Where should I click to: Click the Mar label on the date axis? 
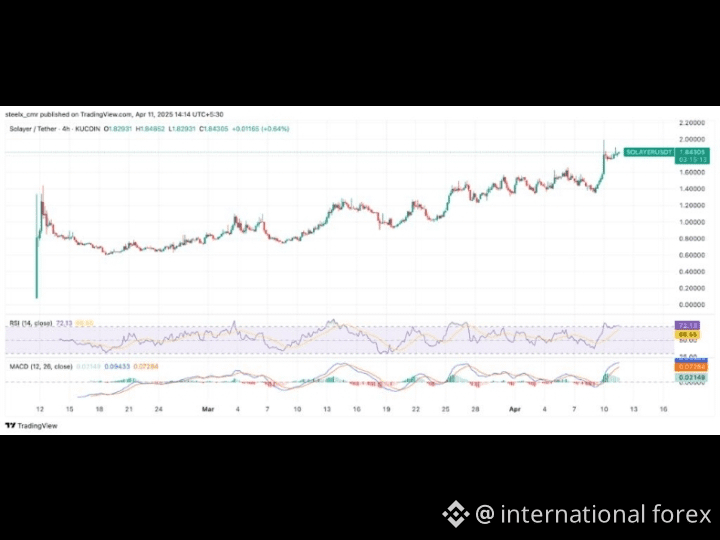coord(208,409)
